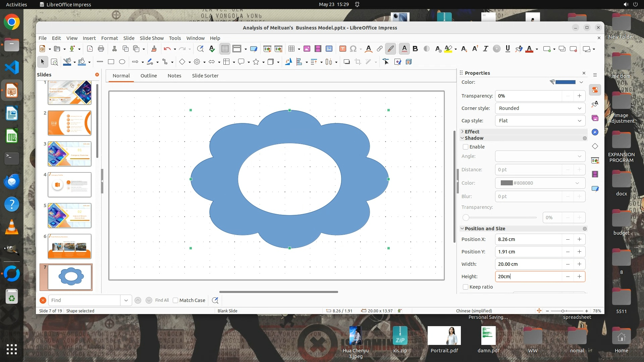Image resolution: width=644 pixels, height=362 pixels.
Task: Open the Navigator sidebar deck icon
Action: pos(595,132)
